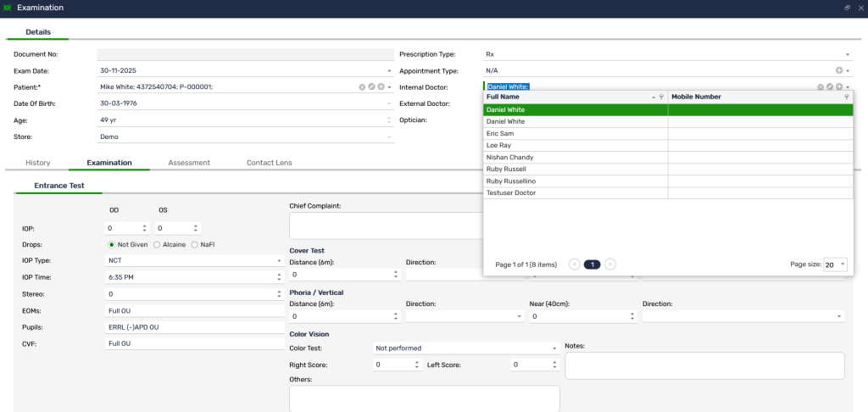868x412 pixels.
Task: Expand the Color Test dropdown
Action: click(554, 348)
